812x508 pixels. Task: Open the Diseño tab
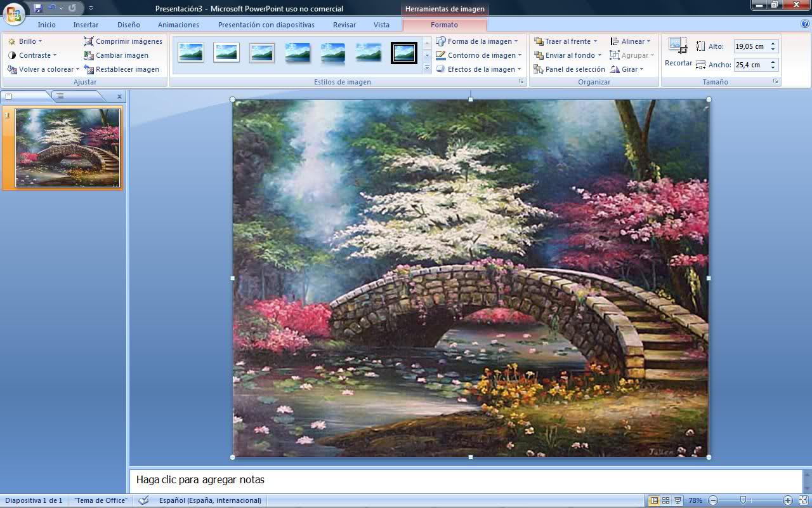[x=128, y=25]
